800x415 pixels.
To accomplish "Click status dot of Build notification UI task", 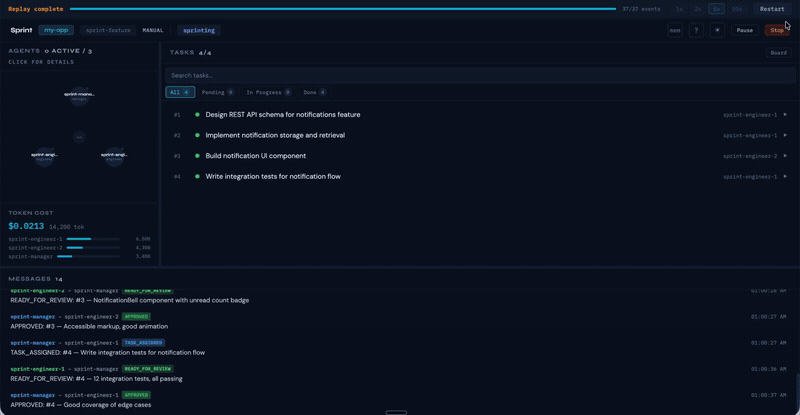I will coord(197,156).
